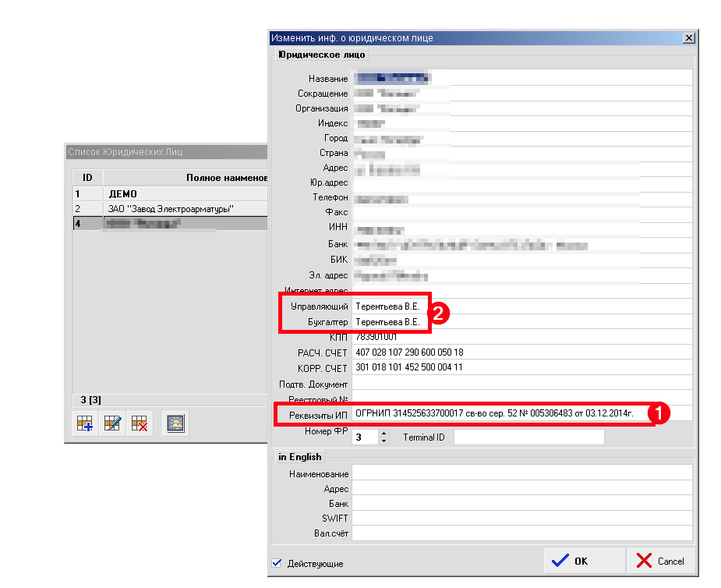Toggle the Действующие checkbox
Viewport: 721px width, 588px height.
coord(277,563)
